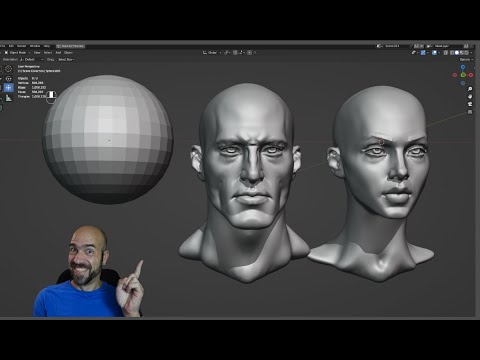Viewport: 480px width, 360px height.
Task: Open the object visibility and selectability dropdown
Action: point(415,53)
